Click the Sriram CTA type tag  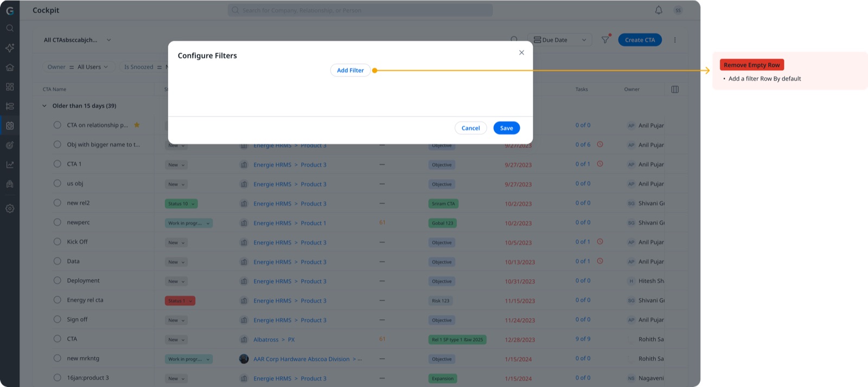click(443, 204)
